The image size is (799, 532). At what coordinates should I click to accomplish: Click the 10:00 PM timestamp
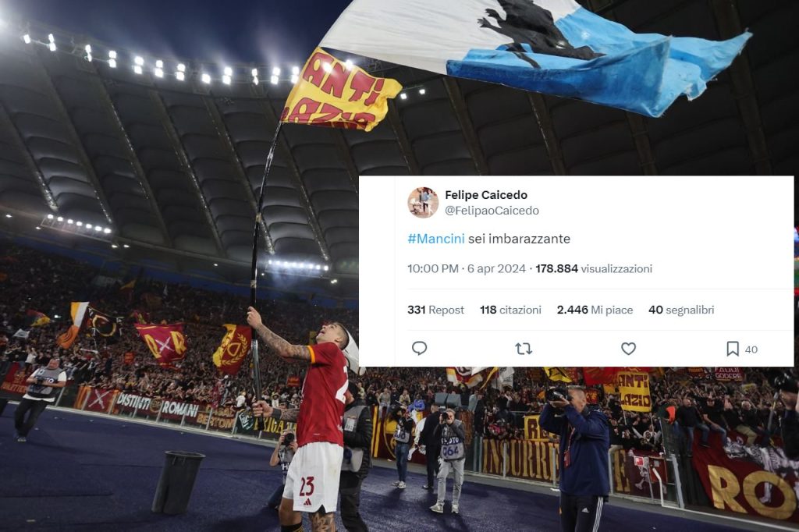click(x=432, y=268)
